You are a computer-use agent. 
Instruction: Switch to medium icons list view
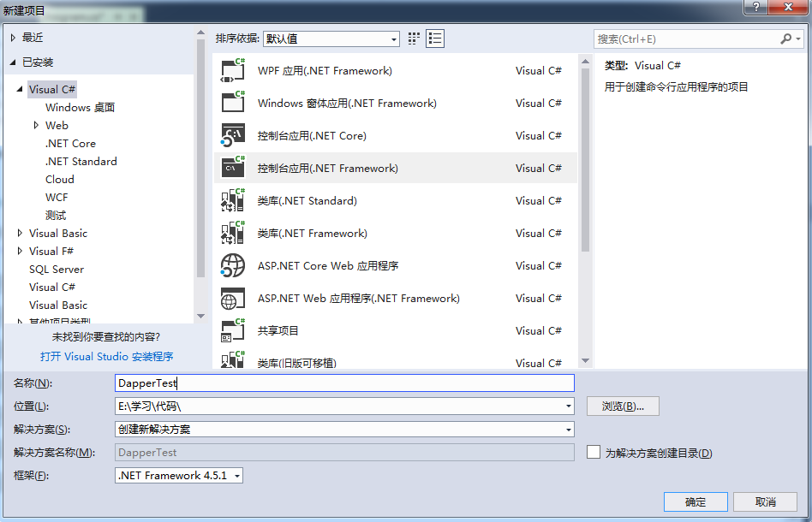[435, 39]
